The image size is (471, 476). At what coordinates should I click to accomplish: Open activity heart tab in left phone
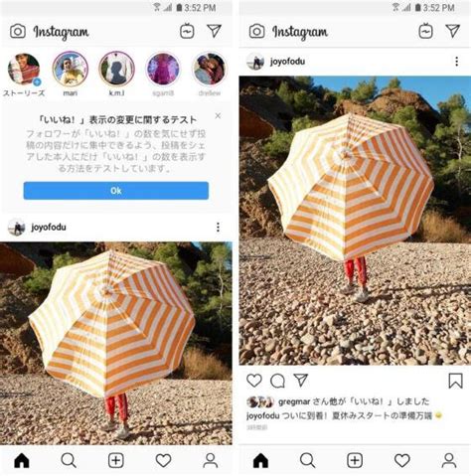point(163,460)
